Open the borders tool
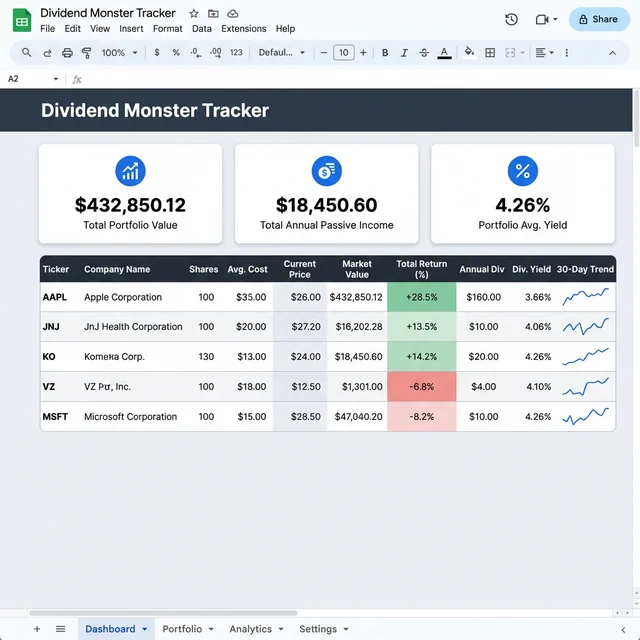Viewport: 640px width, 640px height. 490,53
